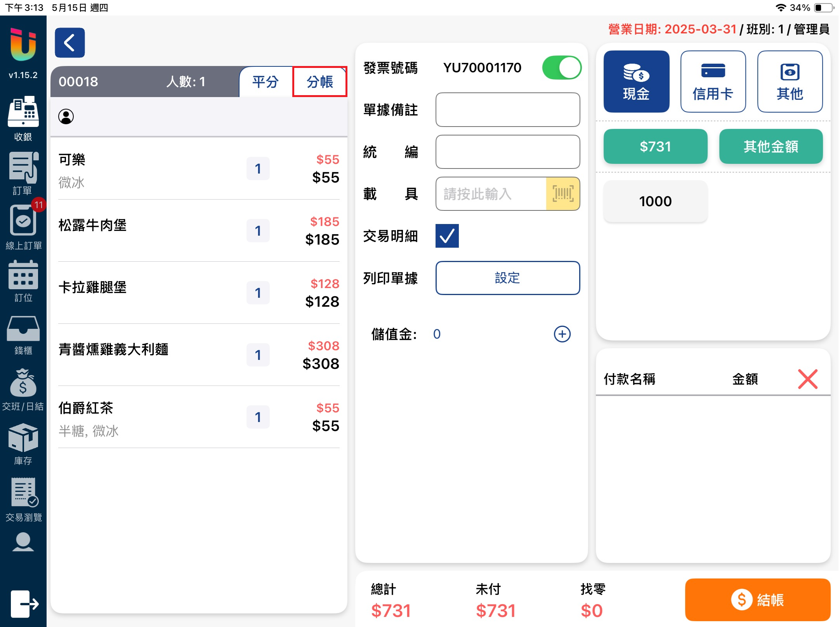This screenshot has width=840, height=627.
Task: Scan carrier with barcode icon
Action: coord(562,194)
